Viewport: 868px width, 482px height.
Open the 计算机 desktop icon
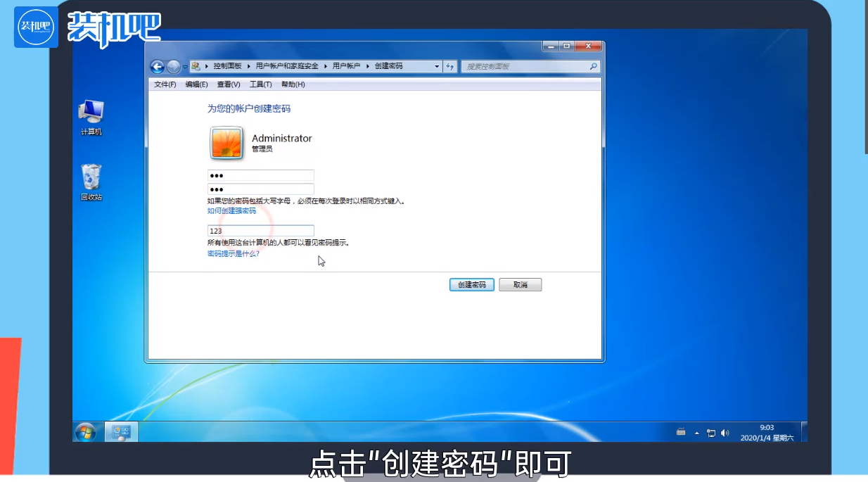(x=91, y=118)
